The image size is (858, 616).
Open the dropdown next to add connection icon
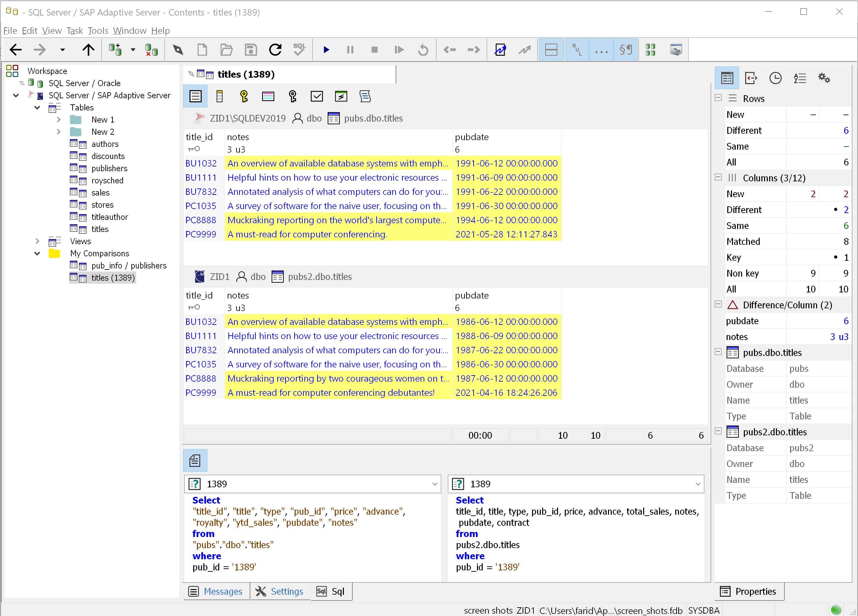click(x=133, y=50)
